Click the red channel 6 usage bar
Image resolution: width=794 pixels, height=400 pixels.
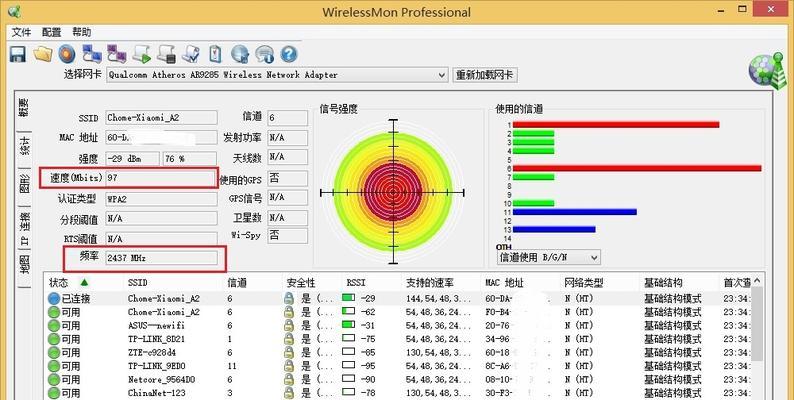(x=637, y=168)
